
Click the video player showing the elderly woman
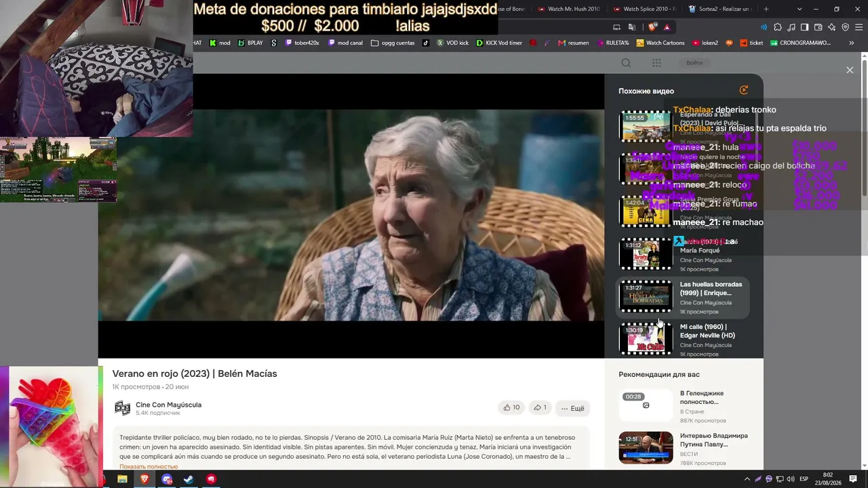click(351, 216)
